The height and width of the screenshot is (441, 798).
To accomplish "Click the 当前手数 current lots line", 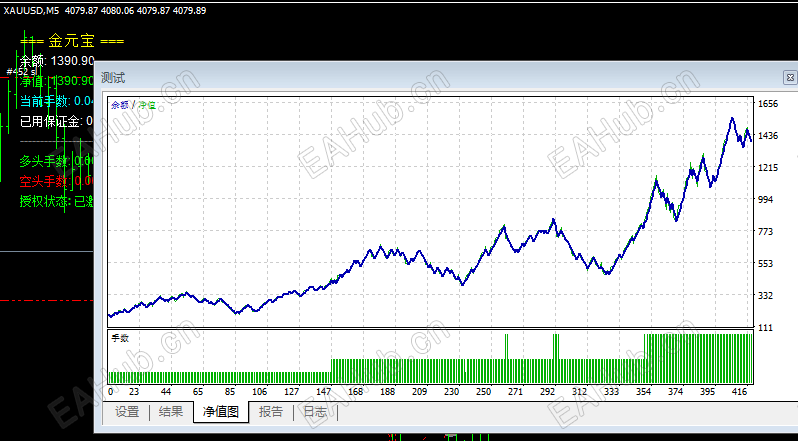I will point(56,101).
